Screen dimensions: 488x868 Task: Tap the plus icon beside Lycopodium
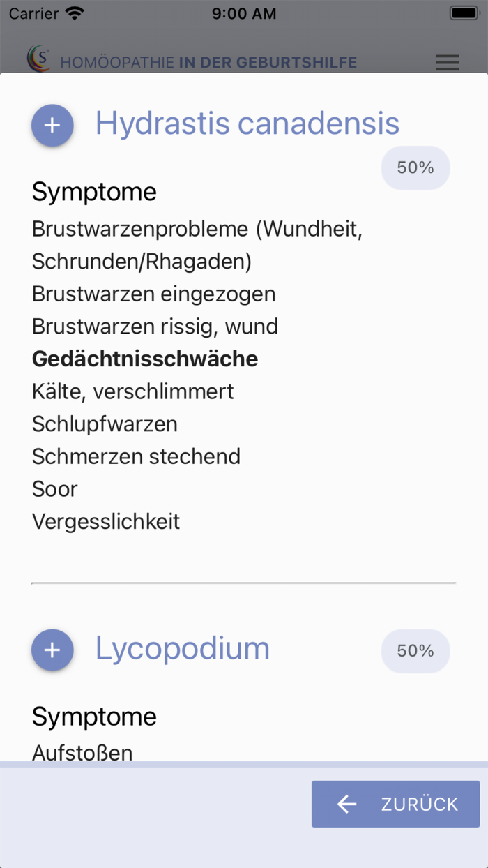52,650
